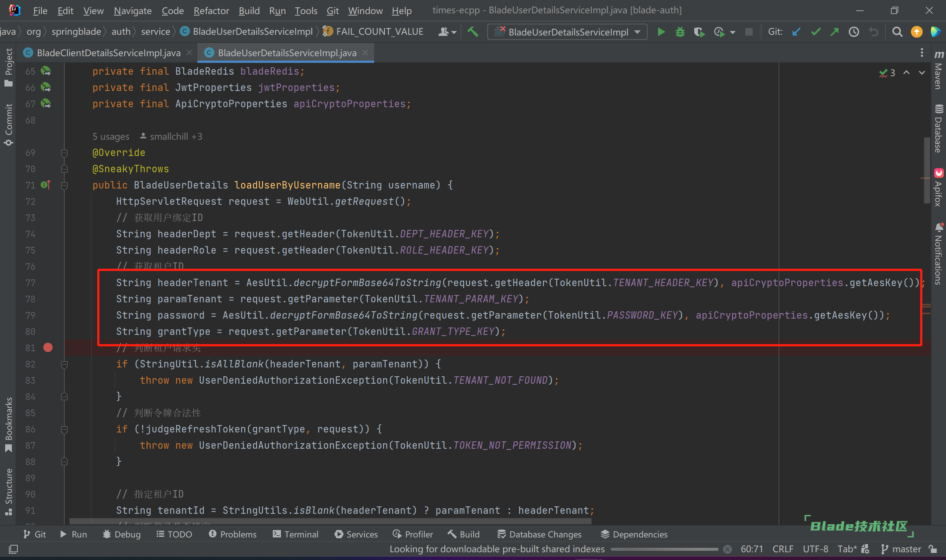Open the File menu
Image resolution: width=946 pixels, height=560 pixels.
click(x=40, y=11)
